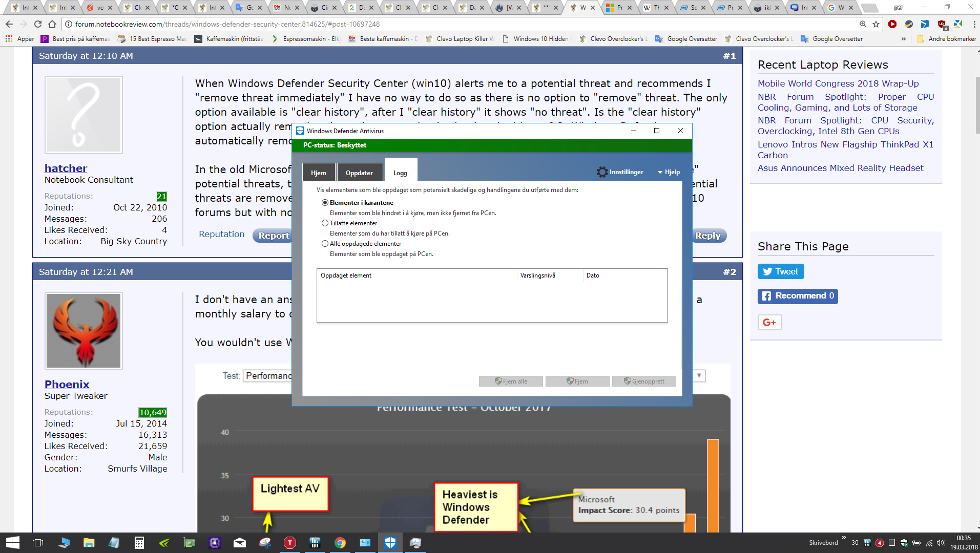Open Innstillinger gear in Windows Defender
980x553 pixels.
point(620,172)
